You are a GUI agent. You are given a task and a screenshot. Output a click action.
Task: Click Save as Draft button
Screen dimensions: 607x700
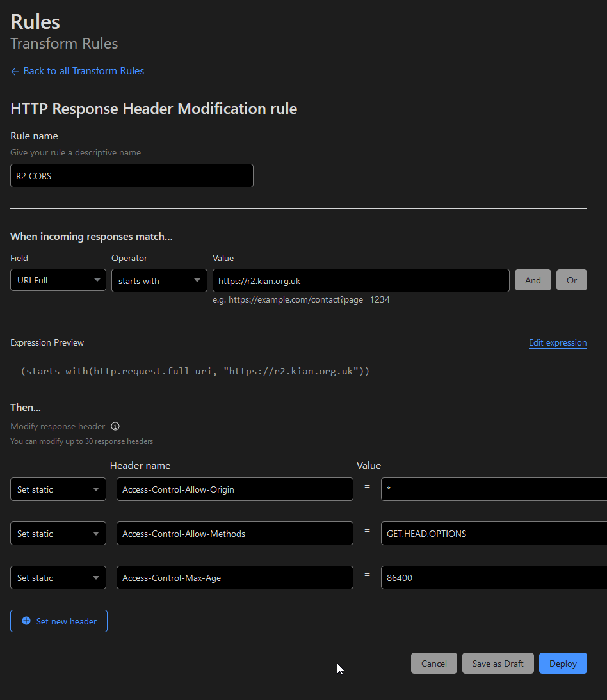coord(498,664)
